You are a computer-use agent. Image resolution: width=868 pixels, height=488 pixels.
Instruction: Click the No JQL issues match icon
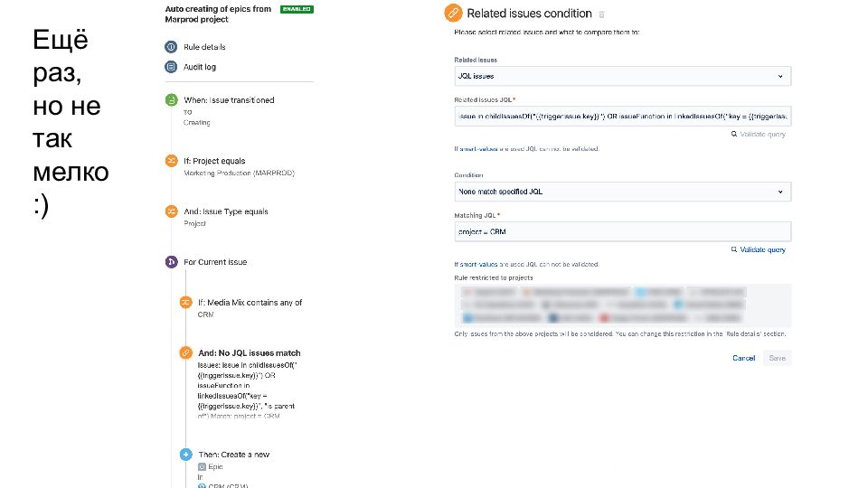185,353
